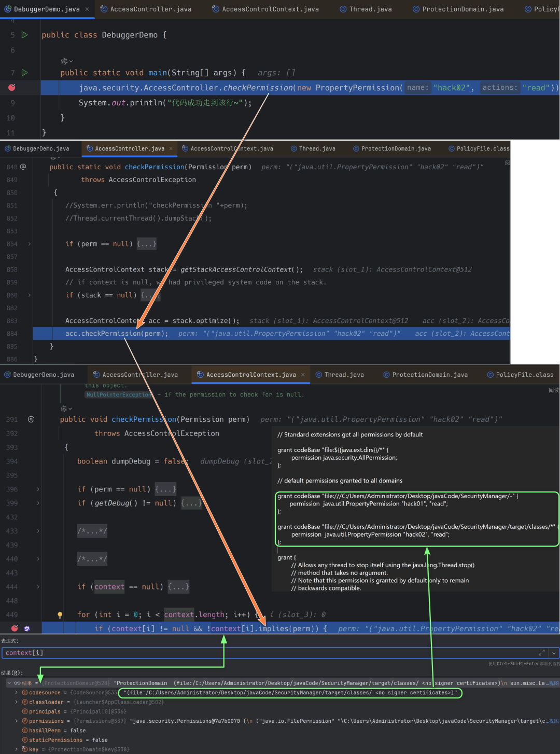Open ProtectionDomain.java tab in top editor
Screen dimensions: 560x754
(x=458, y=9)
